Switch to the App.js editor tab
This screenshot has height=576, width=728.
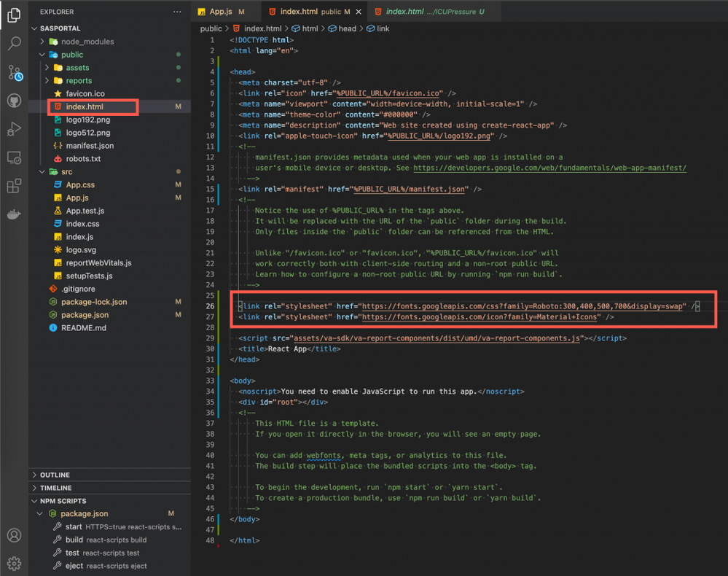coord(221,12)
